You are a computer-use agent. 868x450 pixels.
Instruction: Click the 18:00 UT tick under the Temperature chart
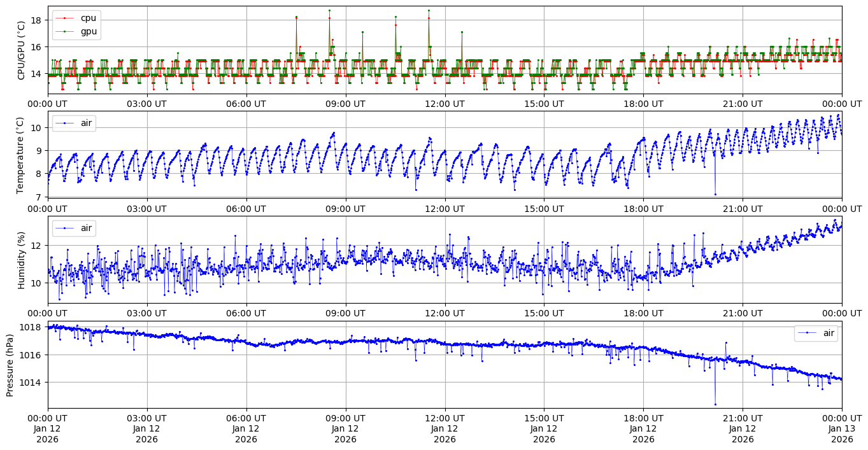pyautogui.click(x=643, y=208)
